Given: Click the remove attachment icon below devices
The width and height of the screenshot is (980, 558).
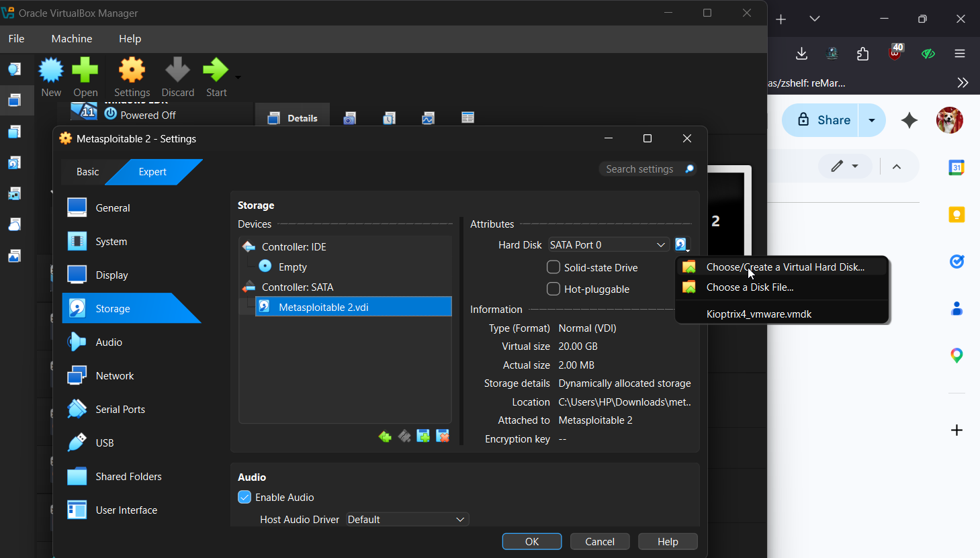Looking at the screenshot, I should (443, 436).
